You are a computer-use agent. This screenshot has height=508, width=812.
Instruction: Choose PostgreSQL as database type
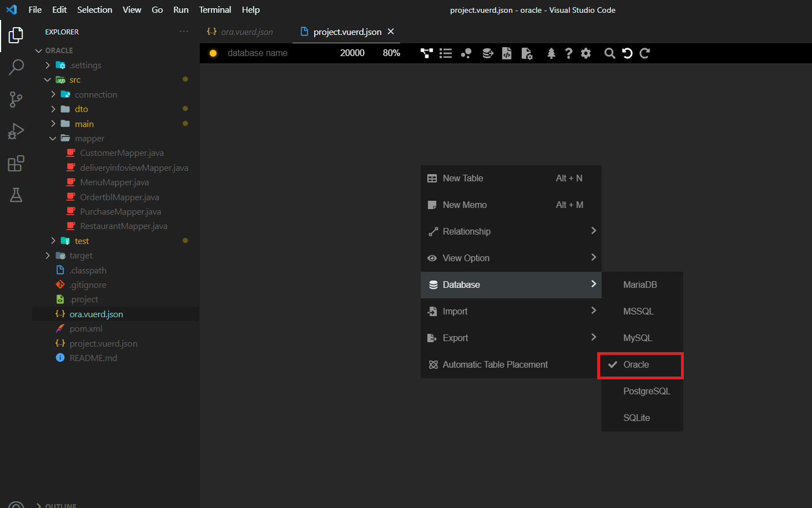(642, 392)
